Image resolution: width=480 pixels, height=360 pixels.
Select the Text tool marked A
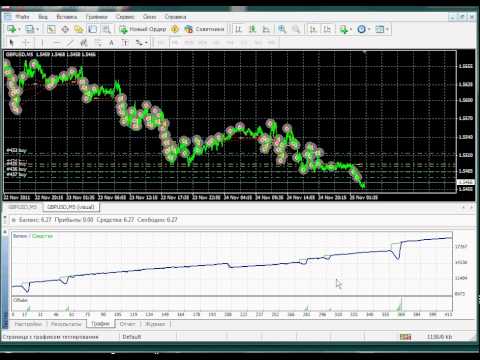(x=111, y=43)
